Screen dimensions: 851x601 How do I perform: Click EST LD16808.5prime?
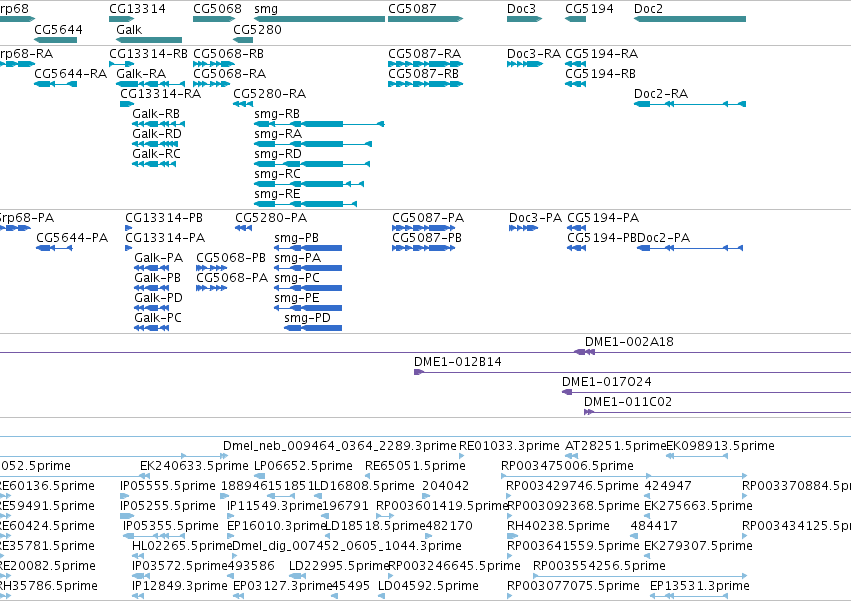click(317, 496)
